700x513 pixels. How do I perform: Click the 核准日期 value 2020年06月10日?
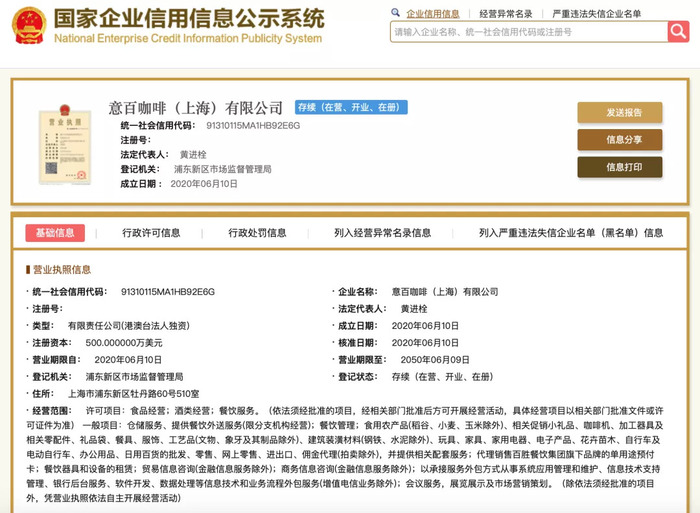tap(425, 342)
